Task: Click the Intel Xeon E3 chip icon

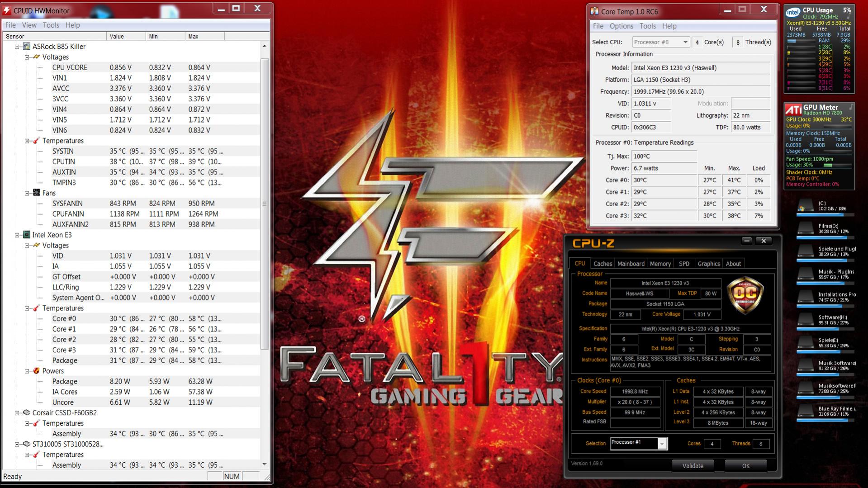Action: tap(27, 235)
